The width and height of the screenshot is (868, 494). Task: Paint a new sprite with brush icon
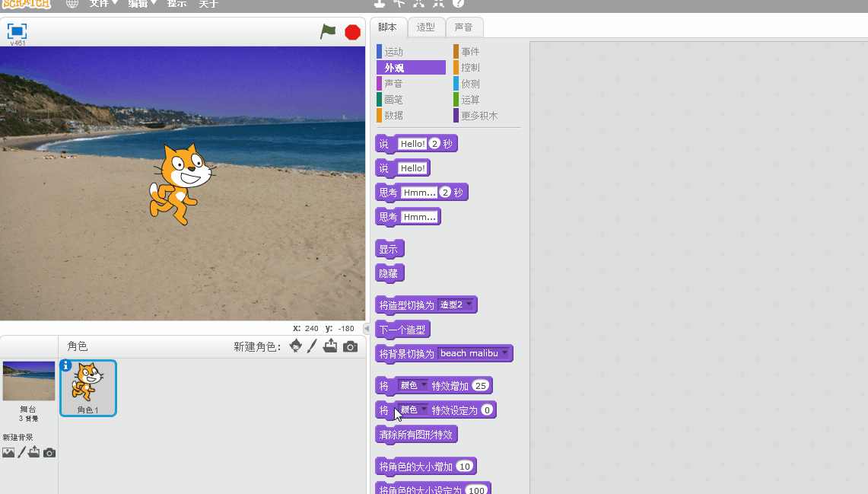point(312,346)
